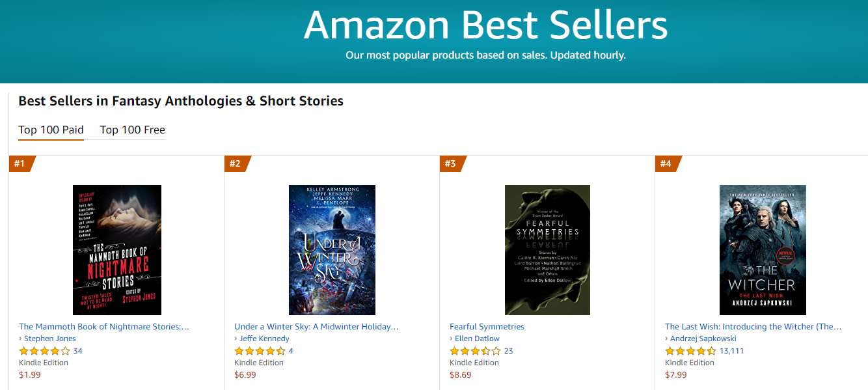
Task: Open The Mammoth Book of Nightmare Stories title link
Action: [104, 327]
